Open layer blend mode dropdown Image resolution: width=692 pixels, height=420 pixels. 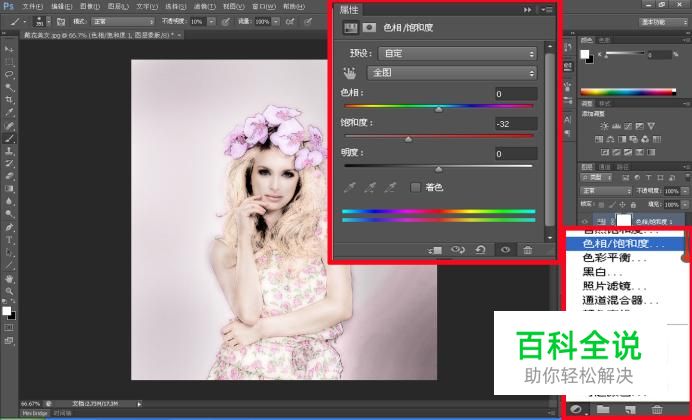tap(606, 191)
